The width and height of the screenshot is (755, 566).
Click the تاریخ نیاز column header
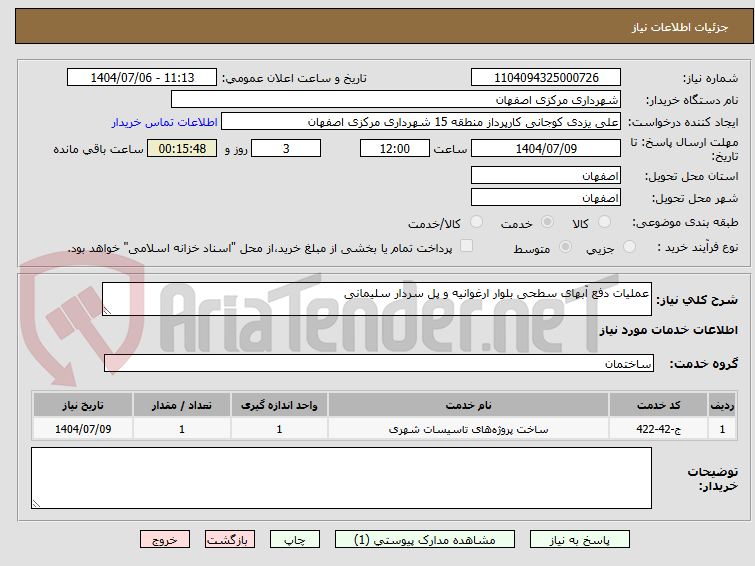(x=83, y=405)
